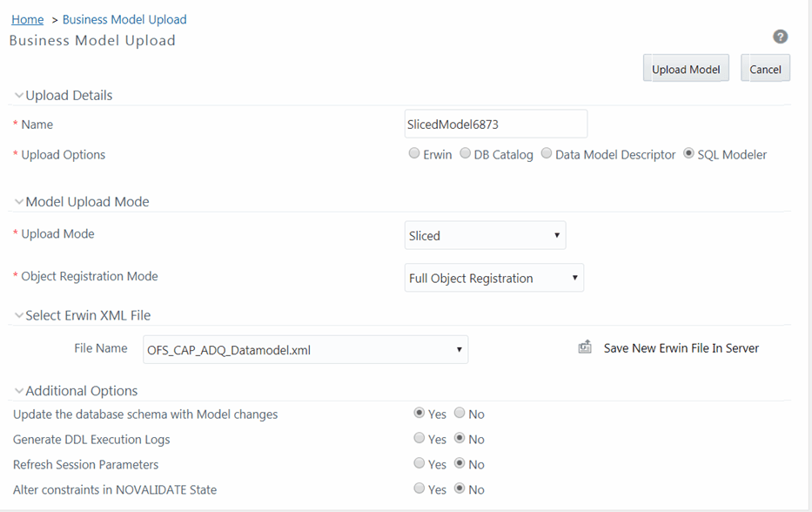
Task: Click the Name input field
Action: coord(495,124)
